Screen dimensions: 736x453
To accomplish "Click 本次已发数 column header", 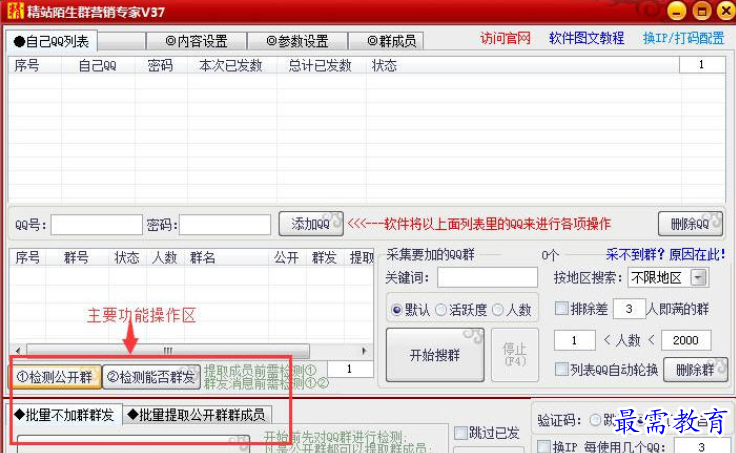I will [x=231, y=65].
